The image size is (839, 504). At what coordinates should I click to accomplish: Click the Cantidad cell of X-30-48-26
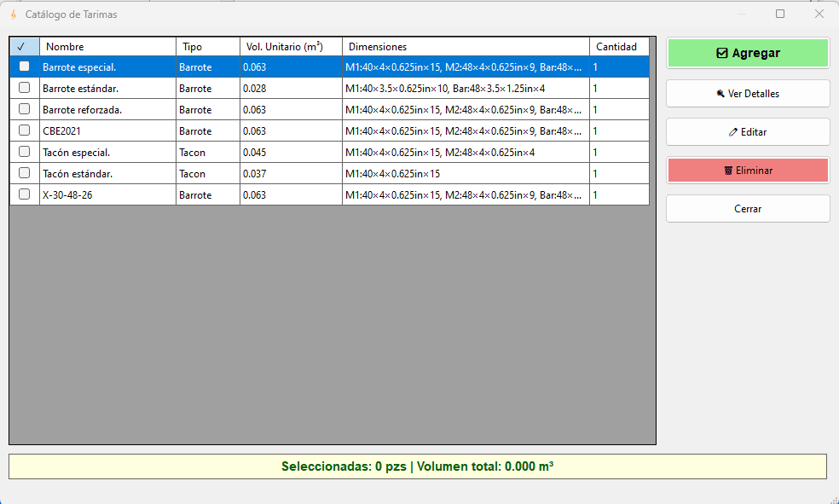tap(620, 194)
